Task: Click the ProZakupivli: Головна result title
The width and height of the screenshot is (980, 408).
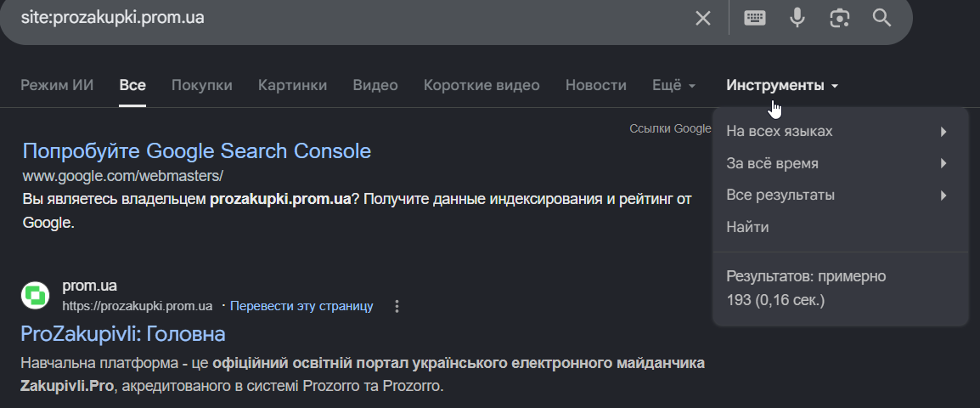Action: 123,333
